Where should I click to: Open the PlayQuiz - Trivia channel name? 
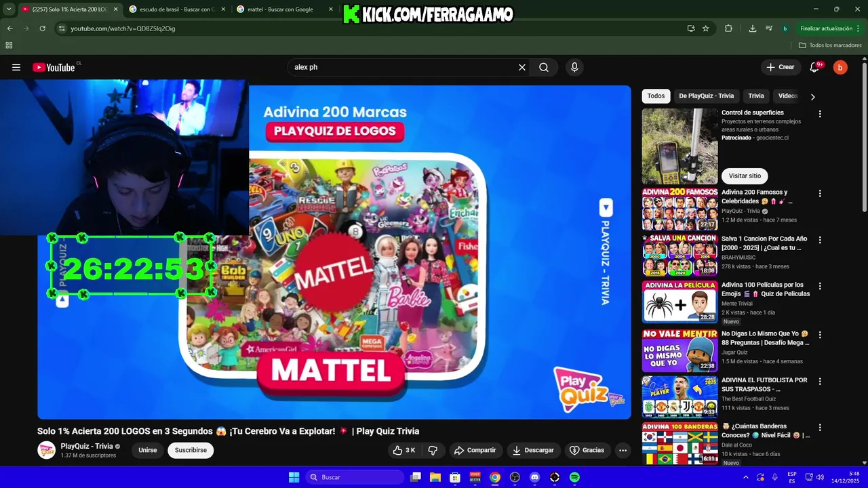(x=87, y=446)
